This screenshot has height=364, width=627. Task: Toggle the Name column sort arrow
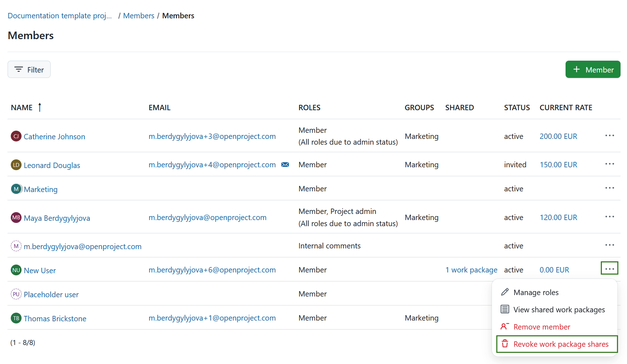coord(39,107)
